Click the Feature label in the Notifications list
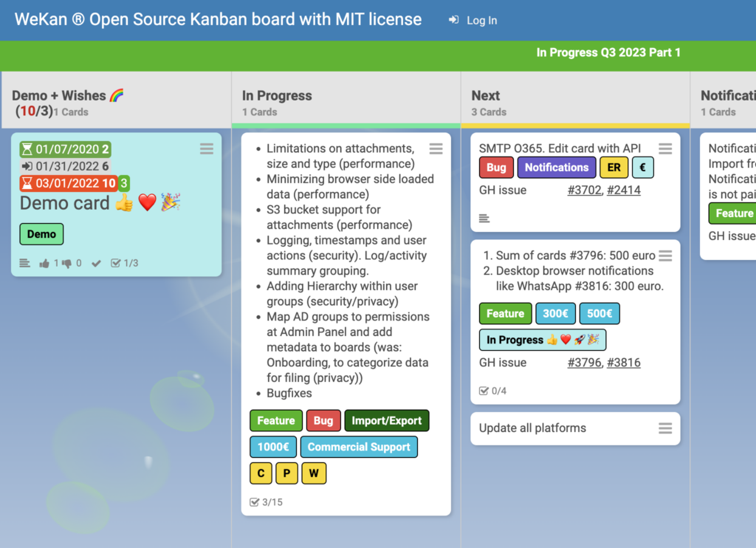Viewport: 756px width, 548px height. 732,213
